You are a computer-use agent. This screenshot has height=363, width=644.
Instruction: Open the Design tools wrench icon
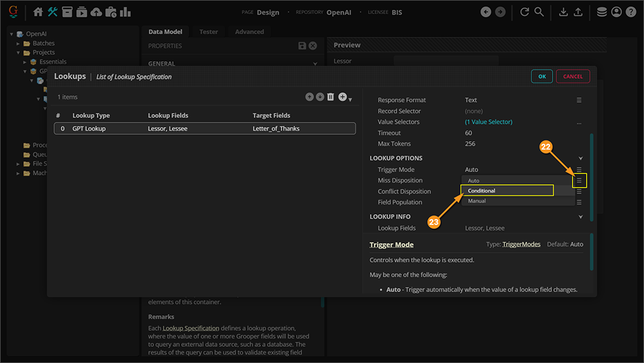coord(52,12)
